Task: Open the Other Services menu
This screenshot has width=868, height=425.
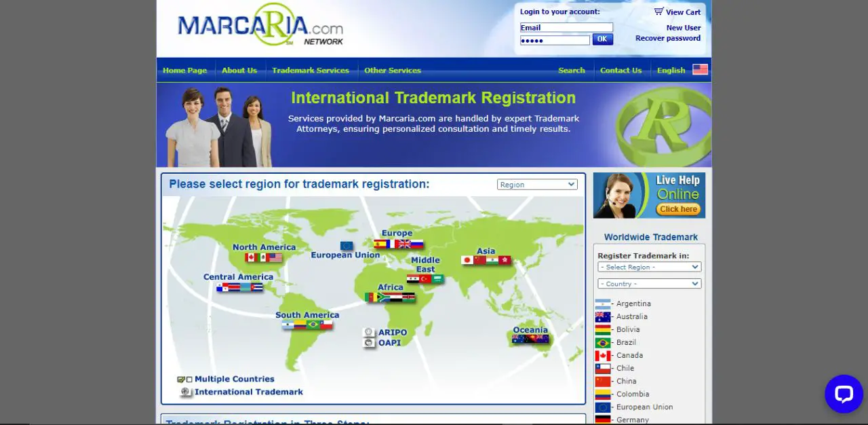Action: (x=393, y=71)
